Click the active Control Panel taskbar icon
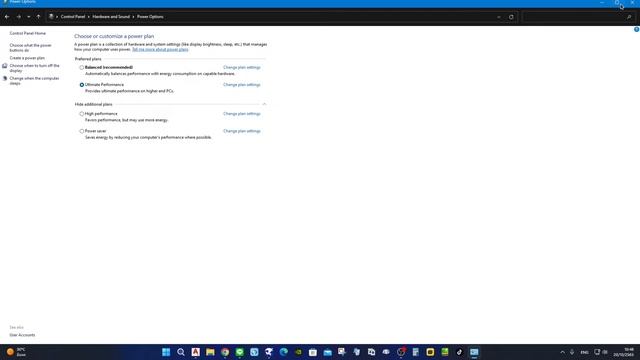This screenshot has height=360, width=640. coord(474,352)
